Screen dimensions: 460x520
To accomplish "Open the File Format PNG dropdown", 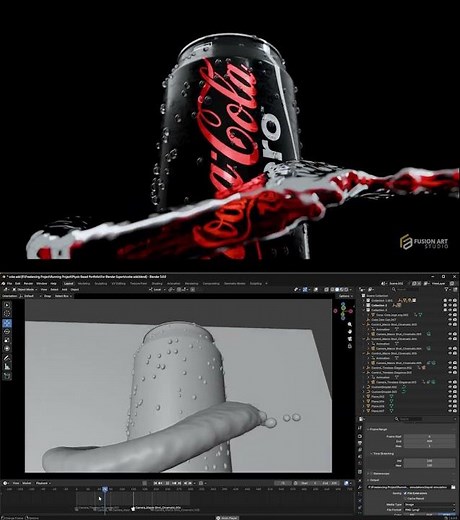I will coord(429,510).
